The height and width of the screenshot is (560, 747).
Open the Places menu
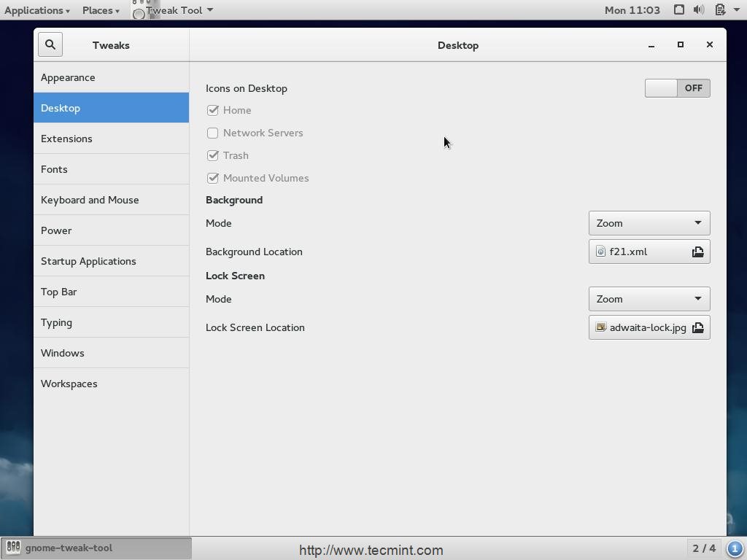pyautogui.click(x=101, y=10)
